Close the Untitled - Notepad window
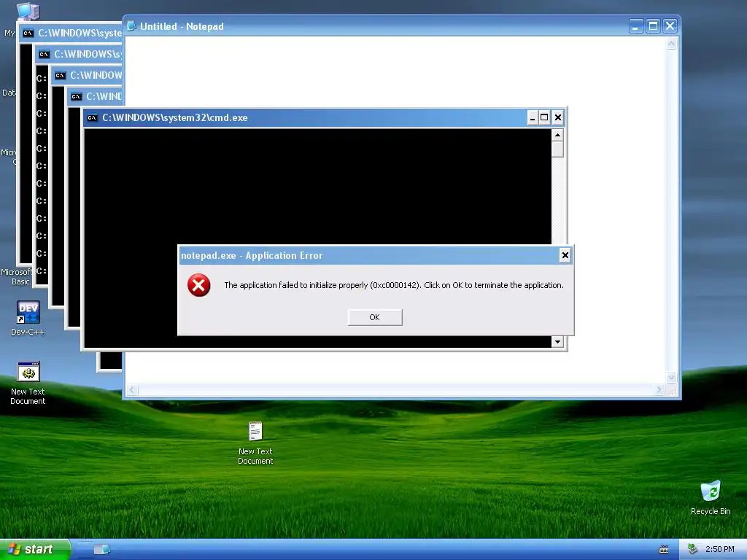This screenshot has width=747, height=560. (670, 26)
